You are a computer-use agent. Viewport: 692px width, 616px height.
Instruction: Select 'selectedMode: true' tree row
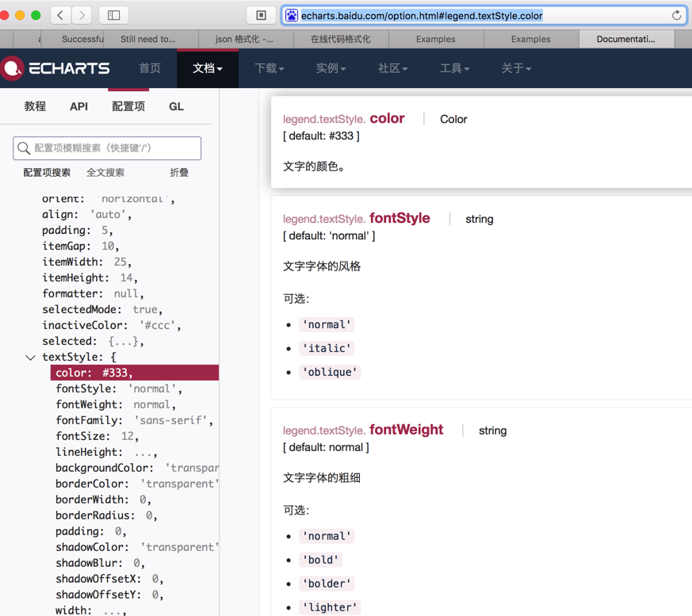point(102,310)
